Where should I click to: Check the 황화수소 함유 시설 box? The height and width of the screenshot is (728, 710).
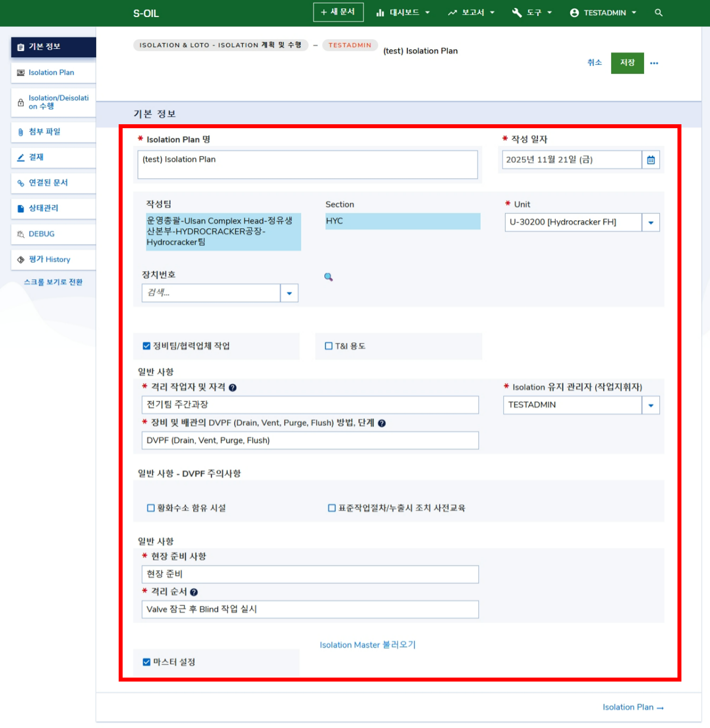(151, 508)
